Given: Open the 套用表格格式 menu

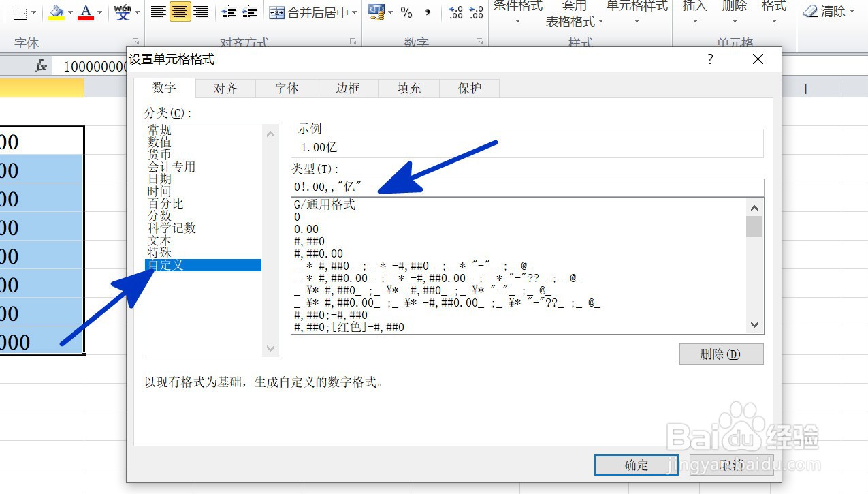Looking at the screenshot, I should [575, 14].
